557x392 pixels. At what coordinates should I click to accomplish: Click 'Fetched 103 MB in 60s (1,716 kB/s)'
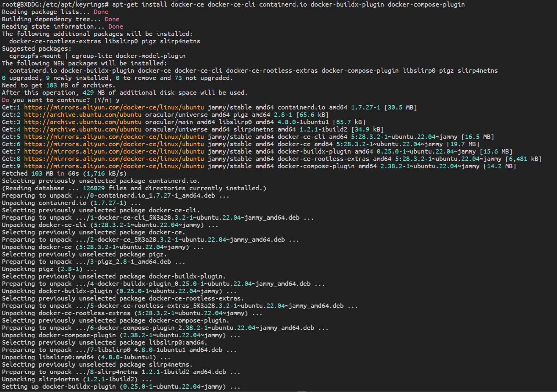coord(64,173)
